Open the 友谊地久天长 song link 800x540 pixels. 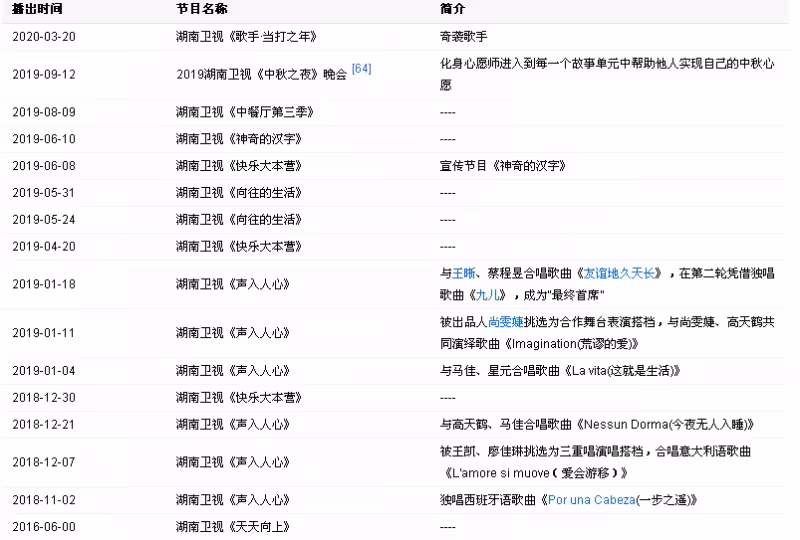(619, 274)
